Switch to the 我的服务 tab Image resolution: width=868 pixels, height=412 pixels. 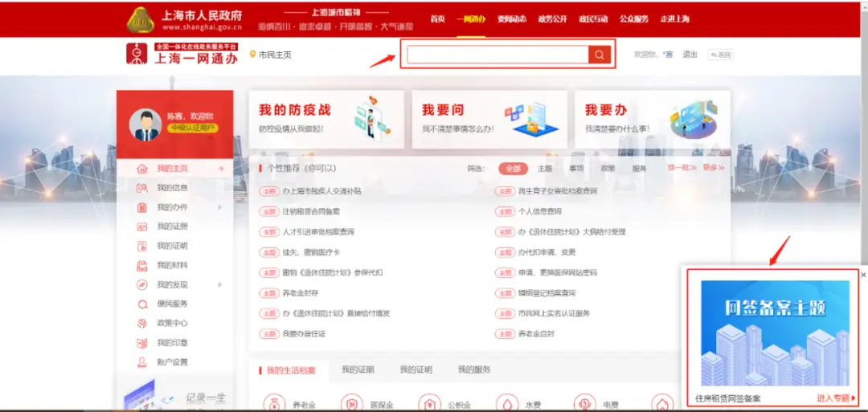click(474, 369)
